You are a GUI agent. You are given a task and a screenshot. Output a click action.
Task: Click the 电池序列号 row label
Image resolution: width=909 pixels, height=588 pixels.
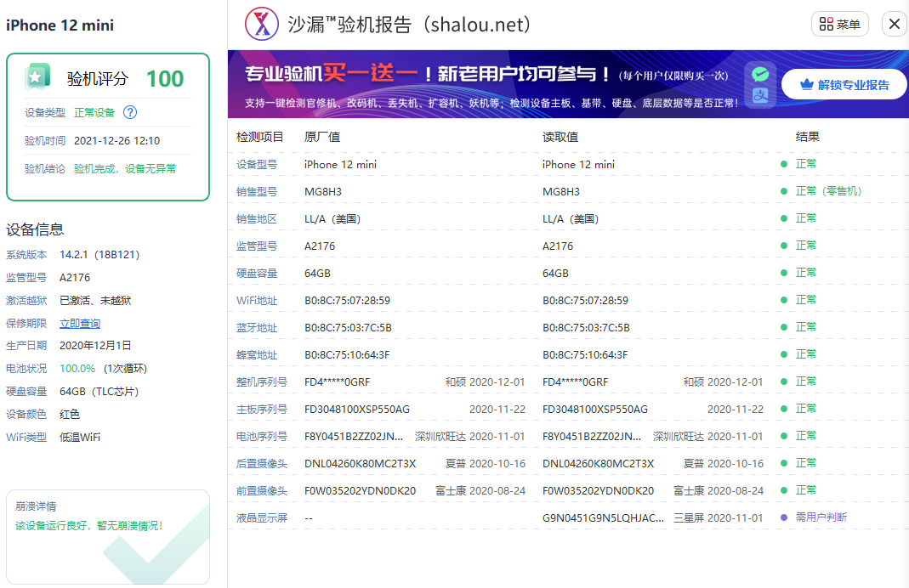pos(261,437)
